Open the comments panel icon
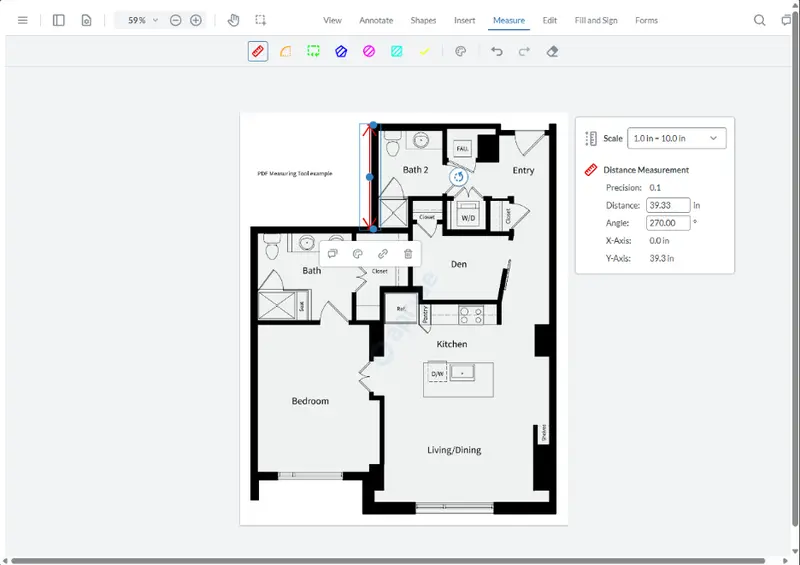Viewport: 800px width, 565px height. click(x=787, y=20)
